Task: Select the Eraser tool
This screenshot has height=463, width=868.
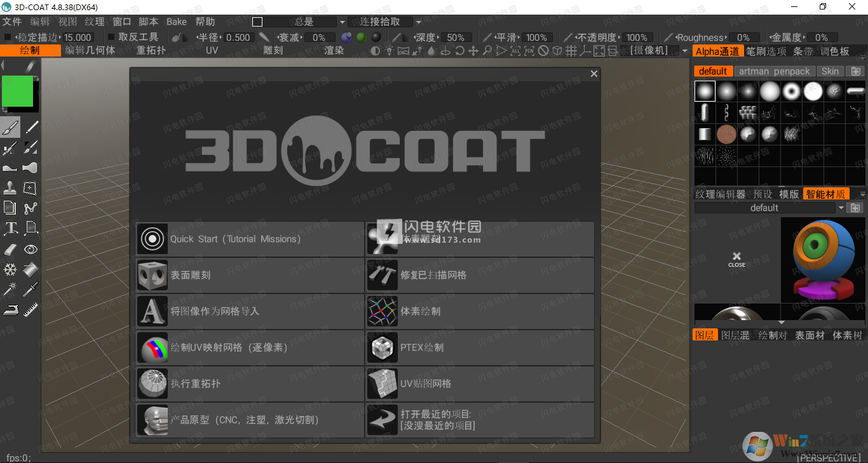Action: tap(10, 249)
